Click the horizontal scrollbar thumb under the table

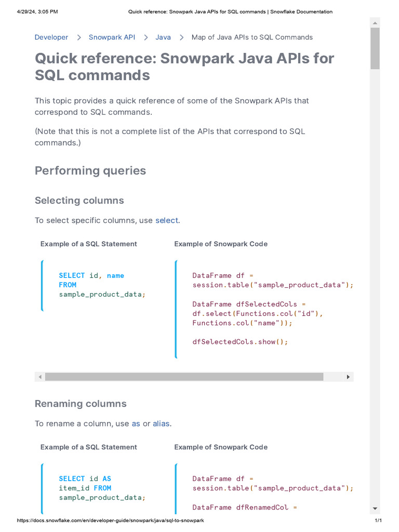184,377
